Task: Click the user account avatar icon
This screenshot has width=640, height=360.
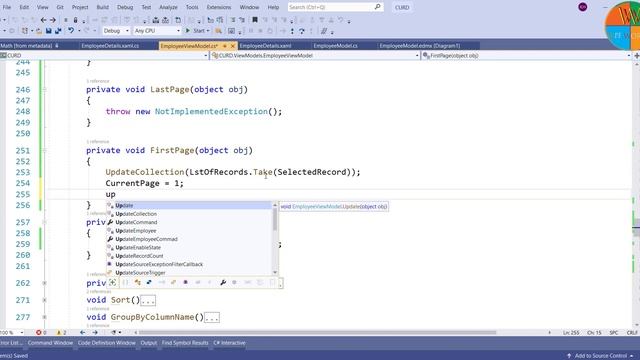Action: pyautogui.click(x=583, y=7)
